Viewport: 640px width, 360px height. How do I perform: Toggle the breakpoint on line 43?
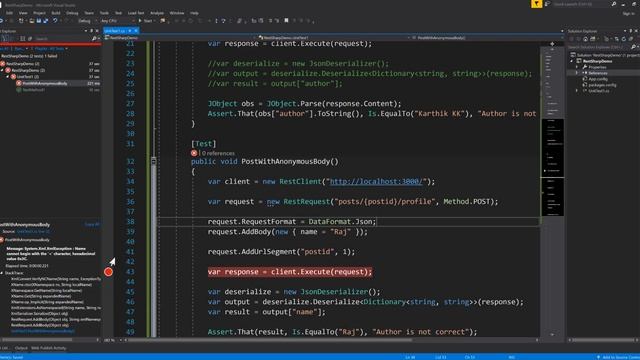coord(108,272)
